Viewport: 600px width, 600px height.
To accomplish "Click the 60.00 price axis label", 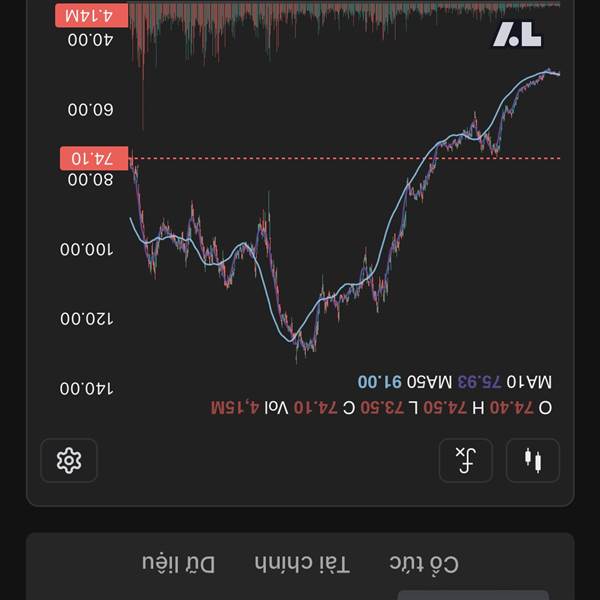I will pyautogui.click(x=90, y=109).
